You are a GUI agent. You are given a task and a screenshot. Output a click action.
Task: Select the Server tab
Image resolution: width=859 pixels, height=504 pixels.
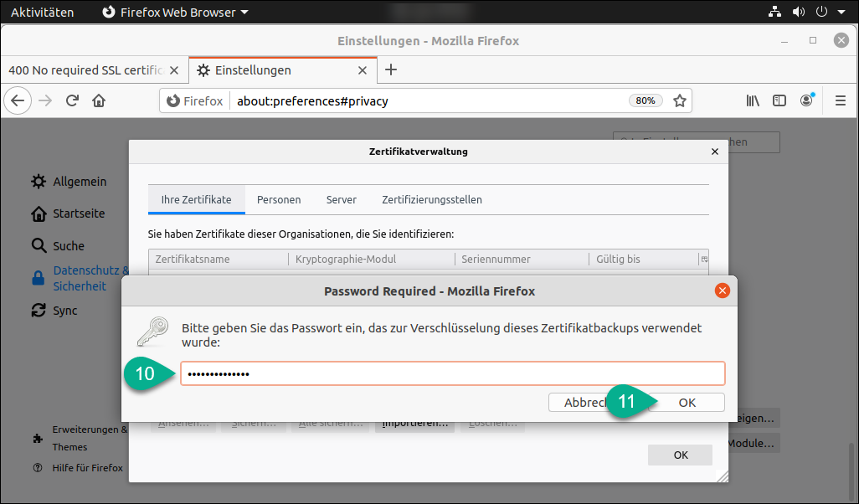[x=342, y=200]
